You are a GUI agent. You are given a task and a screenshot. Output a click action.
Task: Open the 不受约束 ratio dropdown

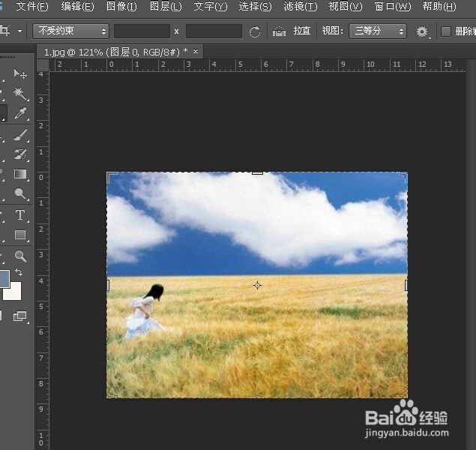click(x=70, y=31)
